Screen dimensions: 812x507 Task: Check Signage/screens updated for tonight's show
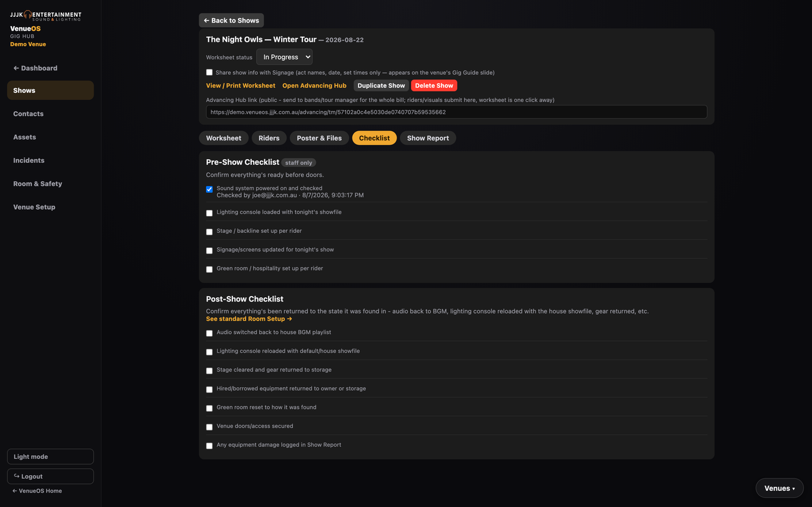209,250
